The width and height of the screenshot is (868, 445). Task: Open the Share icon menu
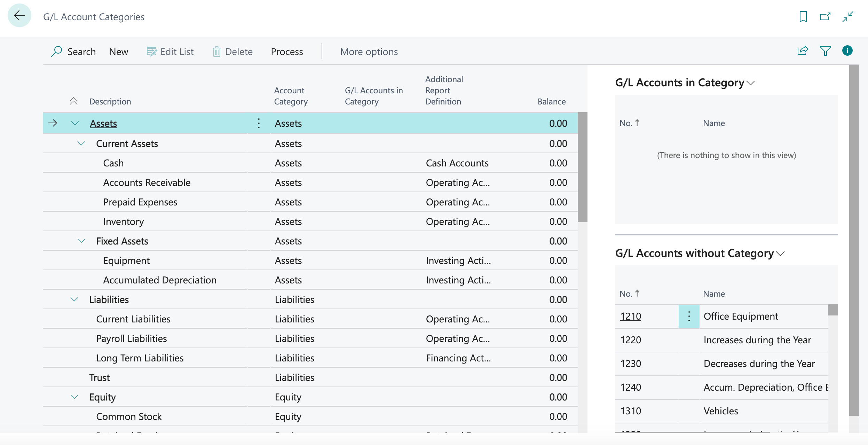(x=803, y=51)
